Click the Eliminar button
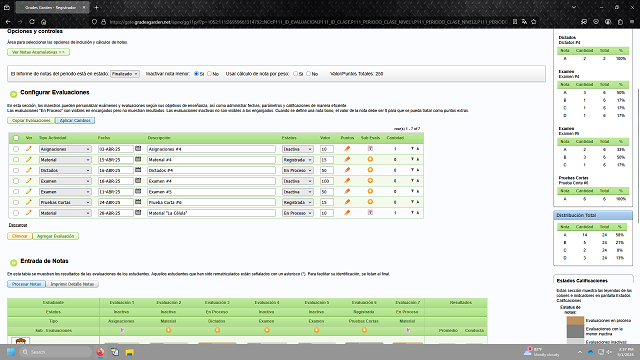 [20, 236]
